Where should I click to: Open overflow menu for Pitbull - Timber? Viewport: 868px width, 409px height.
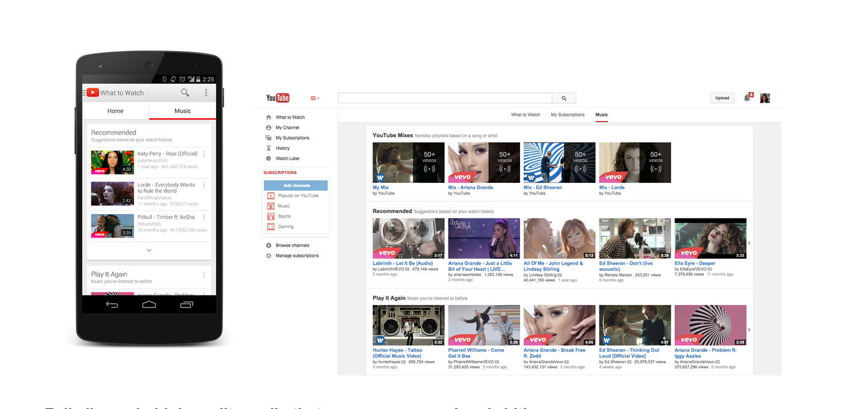[x=204, y=217]
